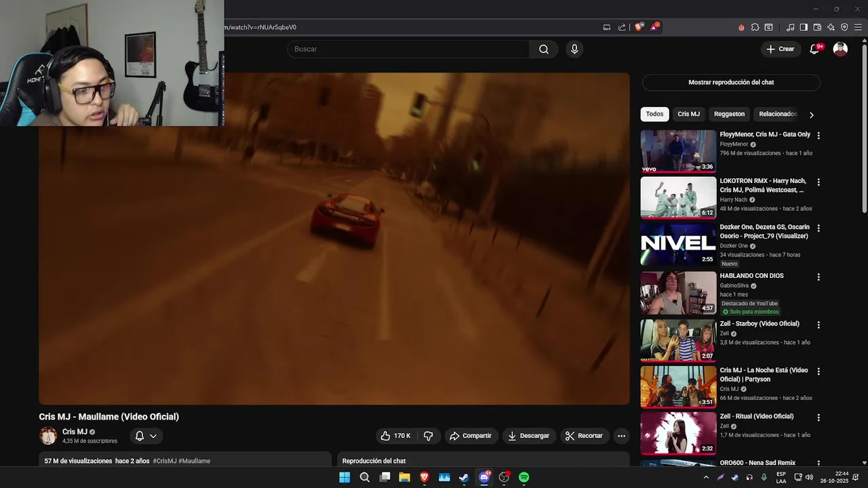Toggle the browser sidebar panel icon
Image resolution: width=868 pixels, height=488 pixels.
[x=804, y=27]
